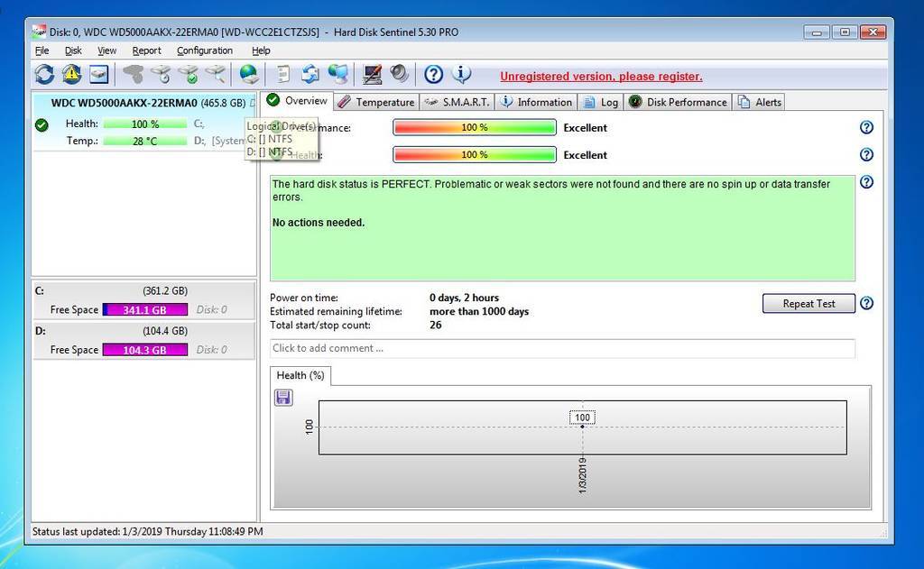Click the floppy save icon on health chart
Viewport: 924px width, 569px height.
[283, 398]
